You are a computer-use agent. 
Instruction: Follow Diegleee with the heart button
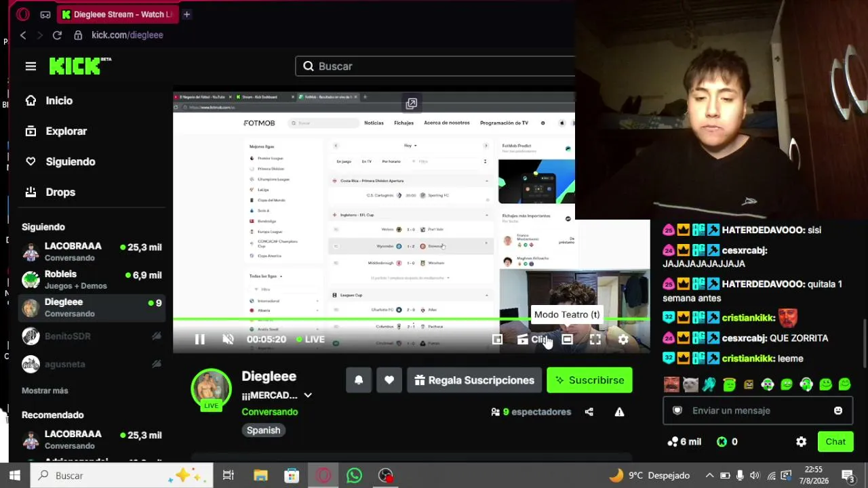(x=389, y=380)
